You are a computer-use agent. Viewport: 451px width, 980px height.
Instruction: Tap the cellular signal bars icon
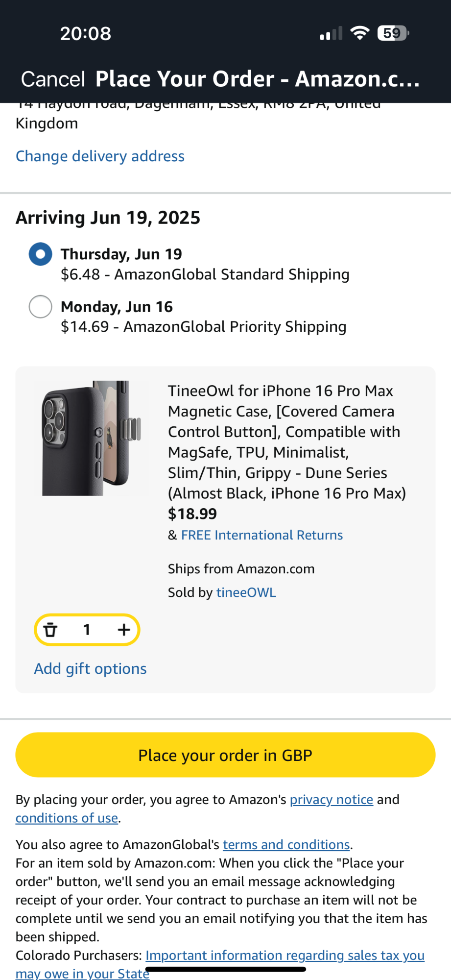point(331,34)
